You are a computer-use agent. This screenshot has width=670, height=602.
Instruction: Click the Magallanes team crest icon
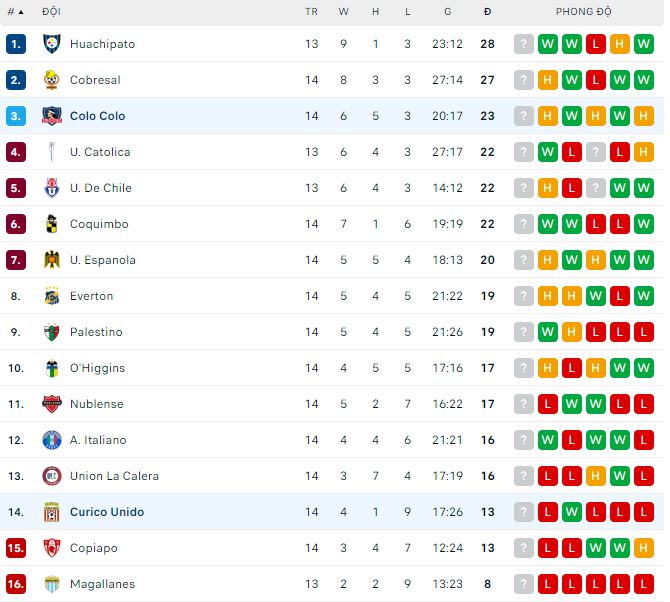[x=52, y=584]
